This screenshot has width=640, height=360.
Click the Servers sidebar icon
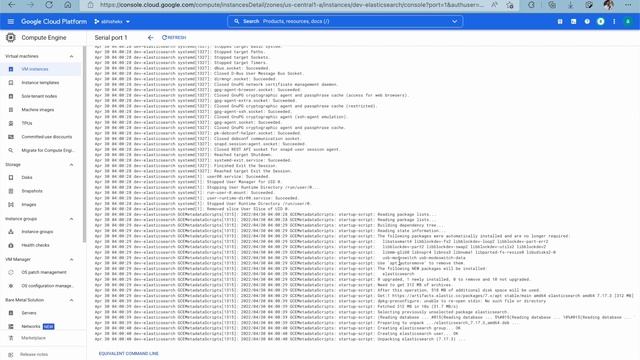[11, 313]
